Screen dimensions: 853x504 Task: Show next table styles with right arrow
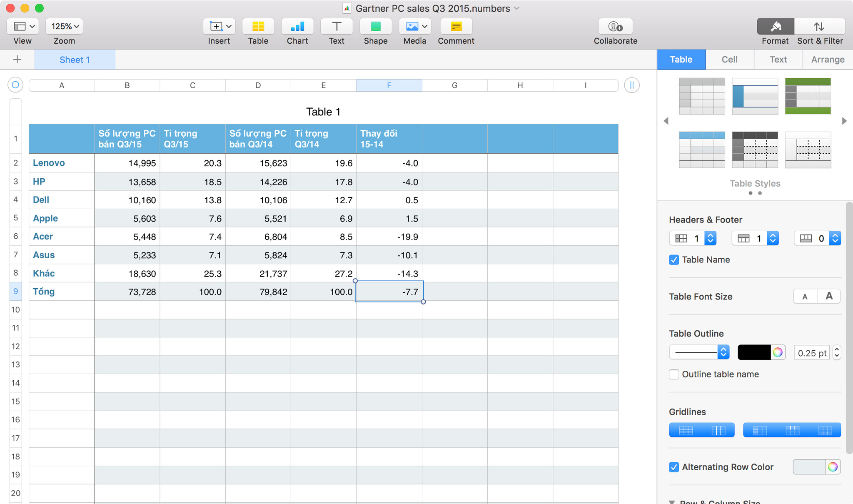pos(844,121)
